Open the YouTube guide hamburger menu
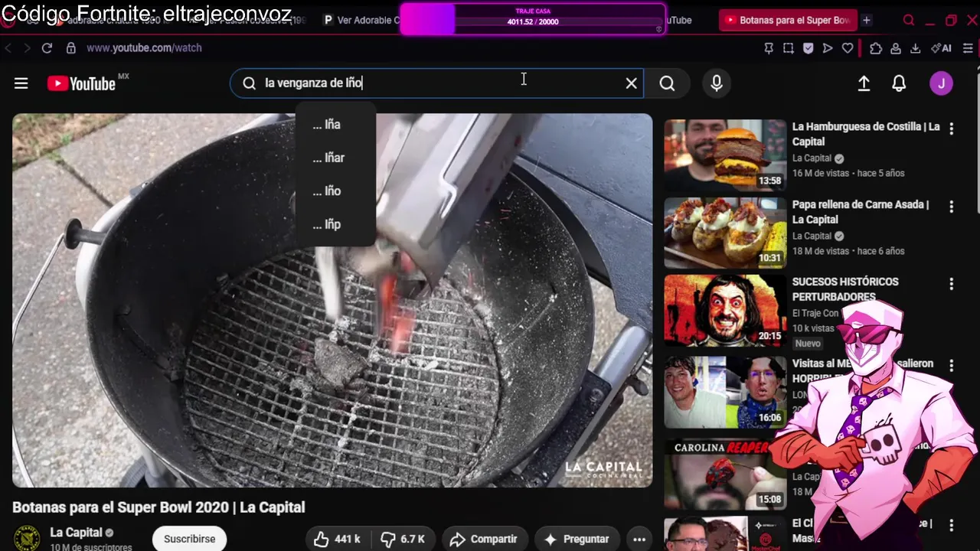The image size is (980, 551). point(21,83)
